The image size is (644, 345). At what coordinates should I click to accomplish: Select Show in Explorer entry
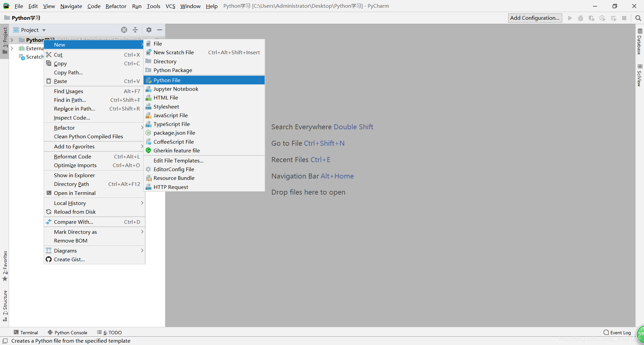pos(94,175)
